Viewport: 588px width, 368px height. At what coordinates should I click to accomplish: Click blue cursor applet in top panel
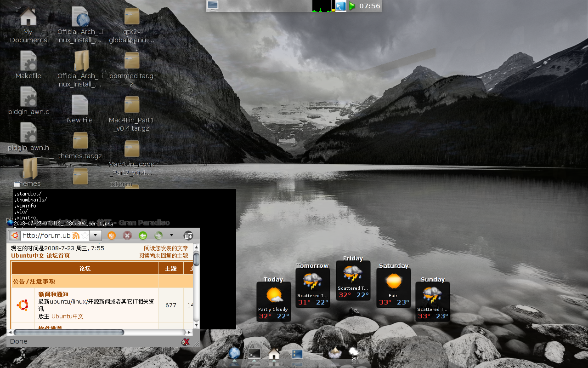[x=341, y=6]
